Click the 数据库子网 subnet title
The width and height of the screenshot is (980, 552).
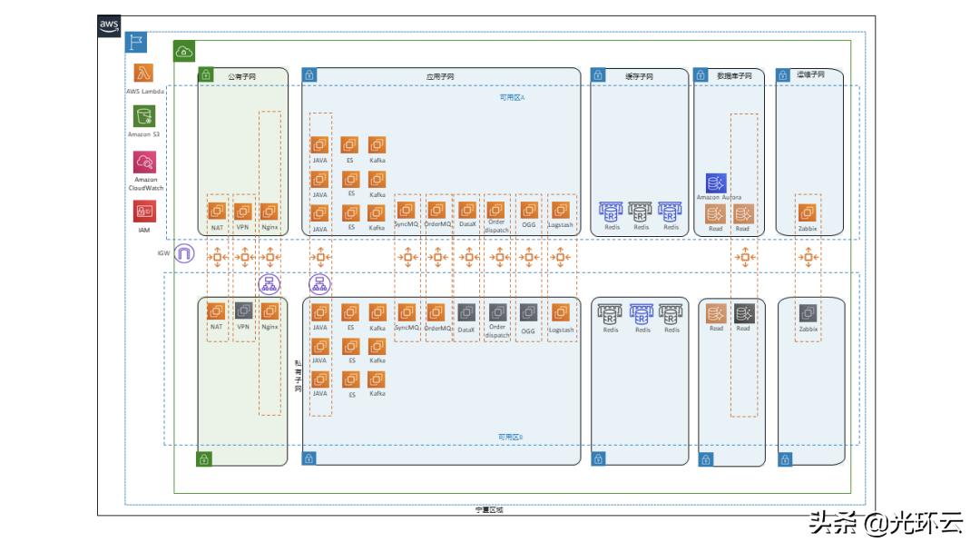pyautogui.click(x=734, y=75)
